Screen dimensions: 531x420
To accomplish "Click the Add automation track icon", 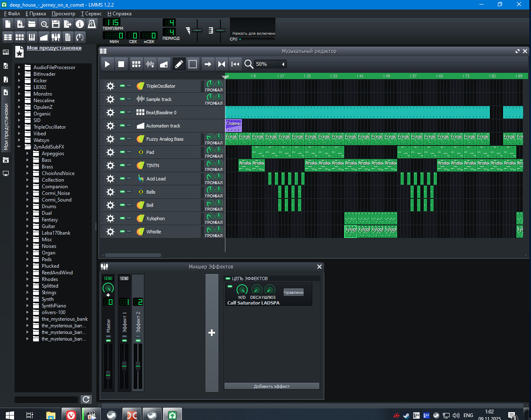I will 164,64.
